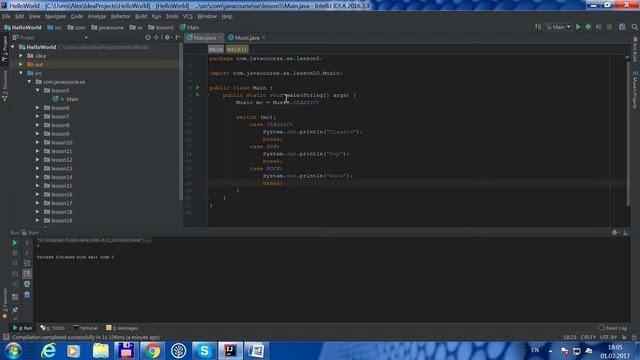Screen dimensions: 640x360
Task: Click the editor vertical scrollbar
Action: pos(628,135)
